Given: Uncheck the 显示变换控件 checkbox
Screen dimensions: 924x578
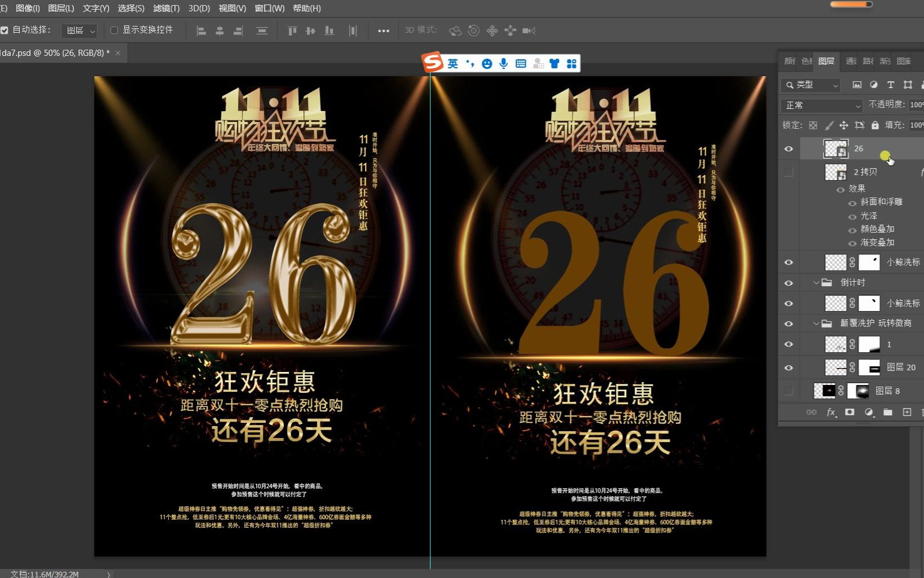Looking at the screenshot, I should pos(115,30).
